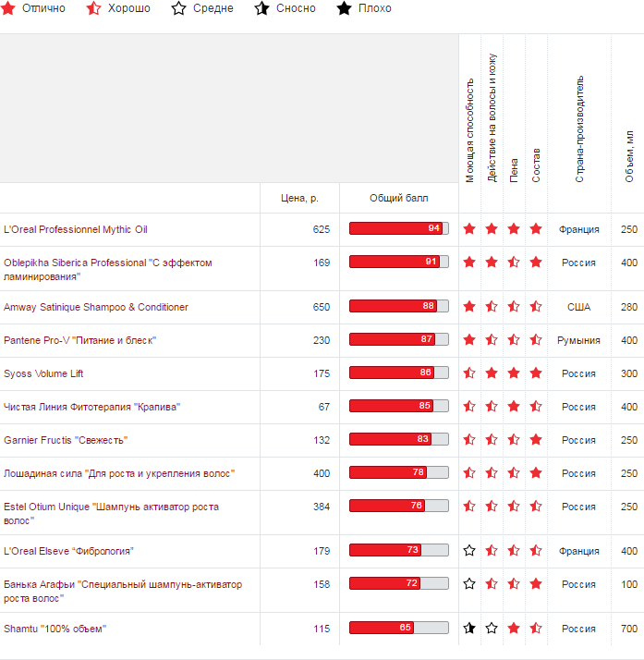Click the 'Общий балл' column header
The image size is (644, 660).
pos(399,198)
